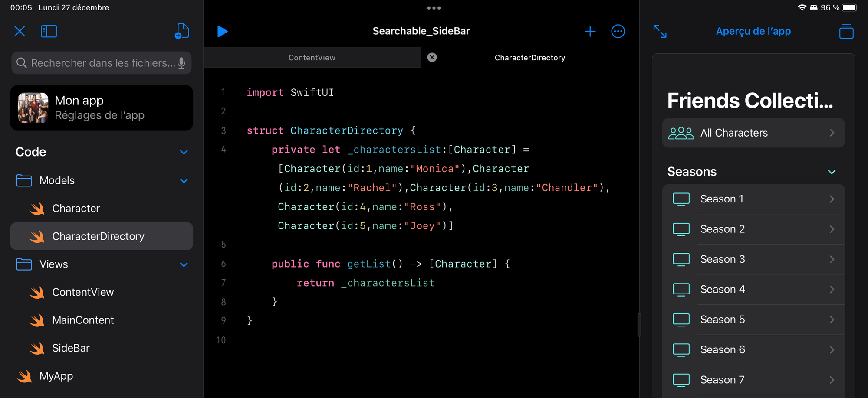Viewport: 868px width, 398px height.
Task: Select Season 3 in preview list
Action: (x=753, y=259)
